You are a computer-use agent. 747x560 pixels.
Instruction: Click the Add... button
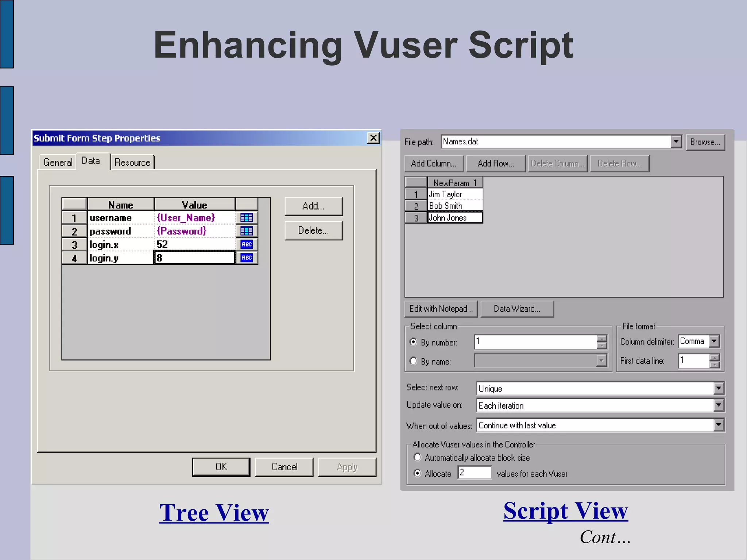[314, 206]
